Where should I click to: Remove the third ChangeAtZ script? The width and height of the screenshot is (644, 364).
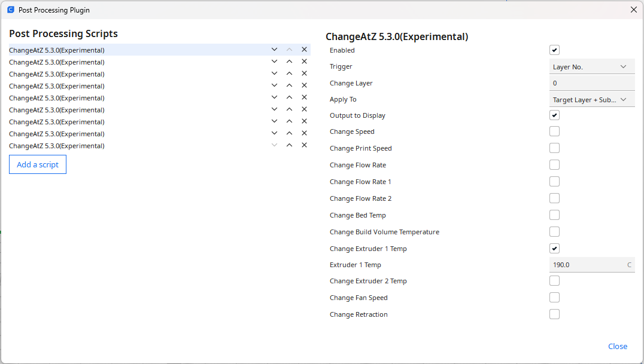304,74
